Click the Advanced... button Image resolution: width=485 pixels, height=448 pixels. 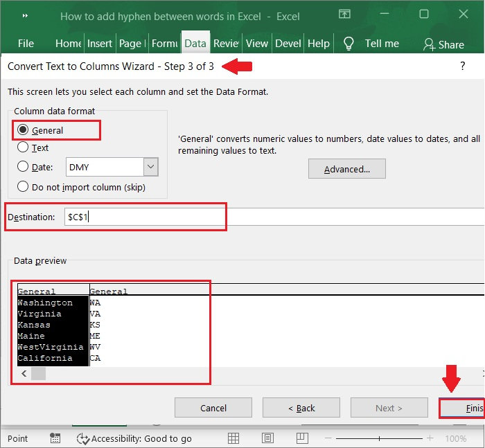346,169
